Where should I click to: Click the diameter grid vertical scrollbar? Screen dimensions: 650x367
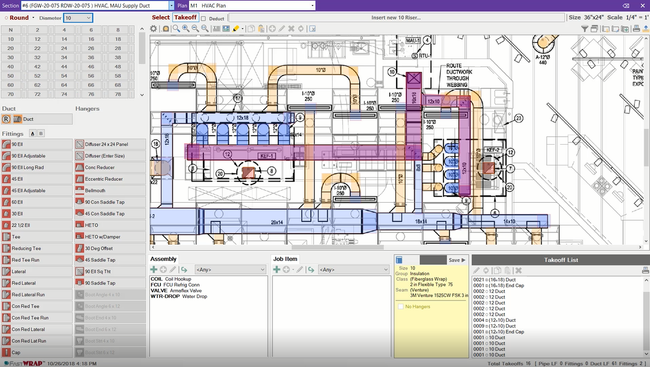(142, 62)
